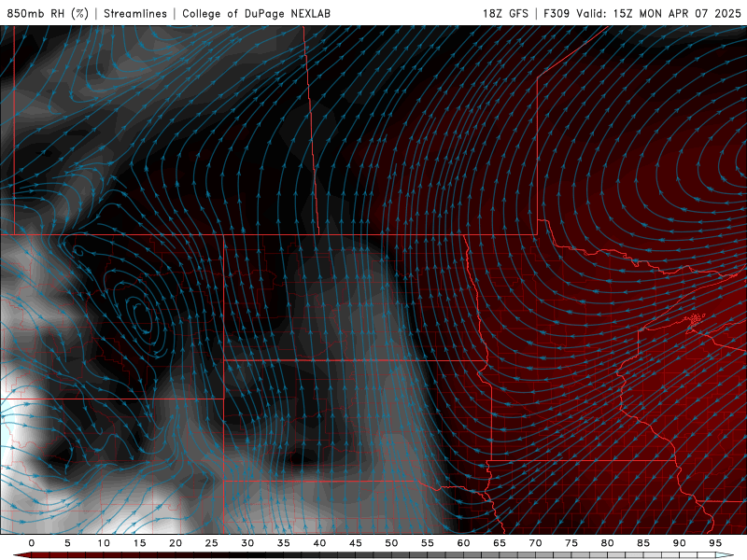Screen dimensions: 747x560
Task: Click the '90' value on the color scale
Action: pos(680,543)
